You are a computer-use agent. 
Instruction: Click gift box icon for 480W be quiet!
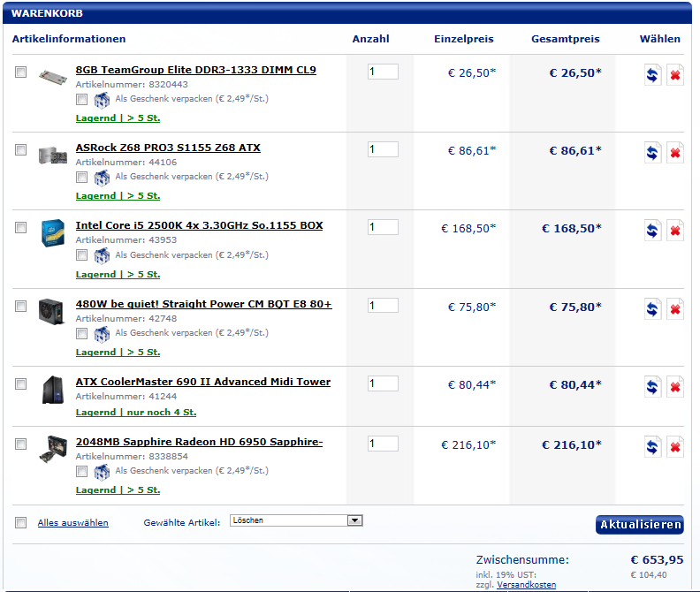102,334
